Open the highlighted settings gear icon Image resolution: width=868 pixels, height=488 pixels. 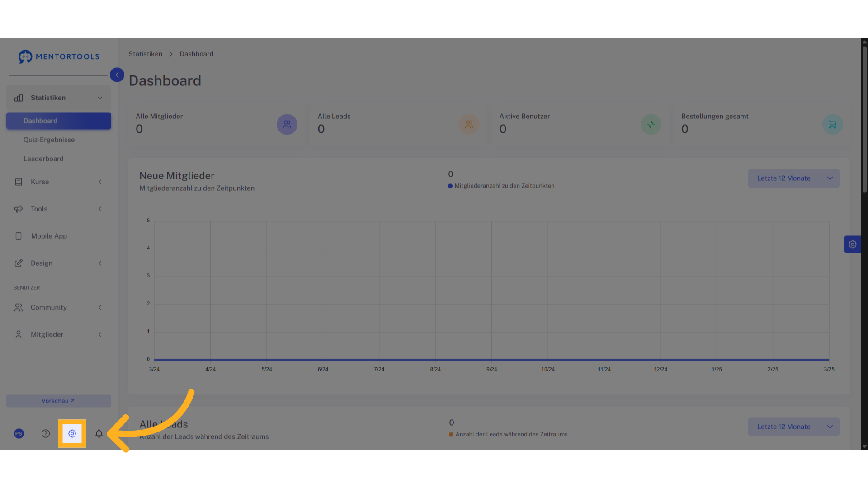click(72, 434)
